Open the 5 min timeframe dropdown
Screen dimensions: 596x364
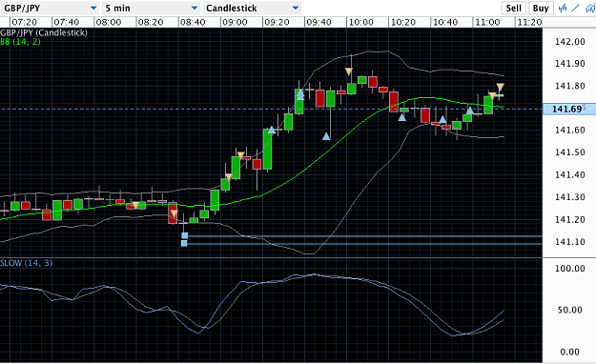click(152, 8)
